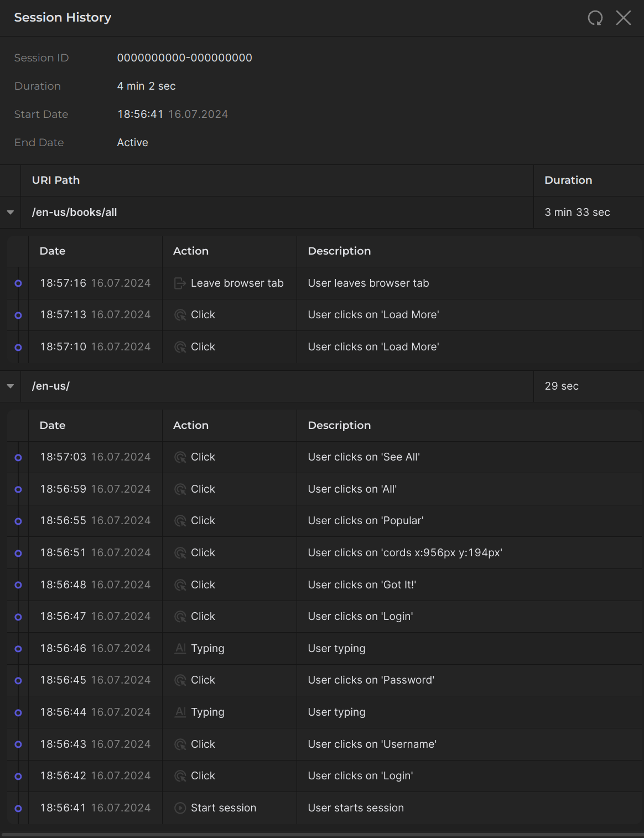
Task: Click the session ID value text
Action: (x=184, y=58)
